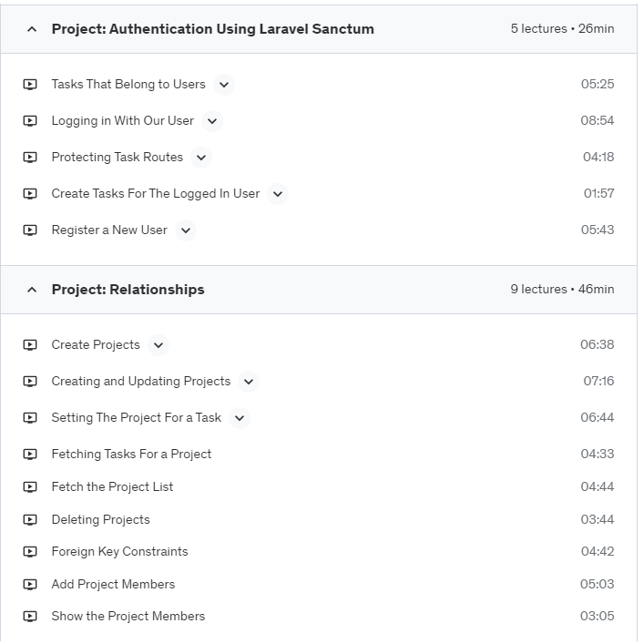Expand description for Logging in With Our User

coord(212,121)
